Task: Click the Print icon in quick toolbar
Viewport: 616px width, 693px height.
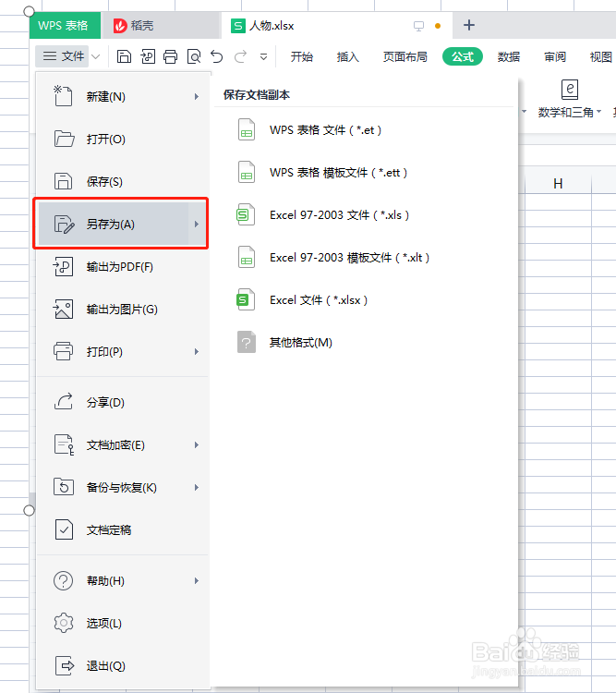Action: tap(171, 56)
